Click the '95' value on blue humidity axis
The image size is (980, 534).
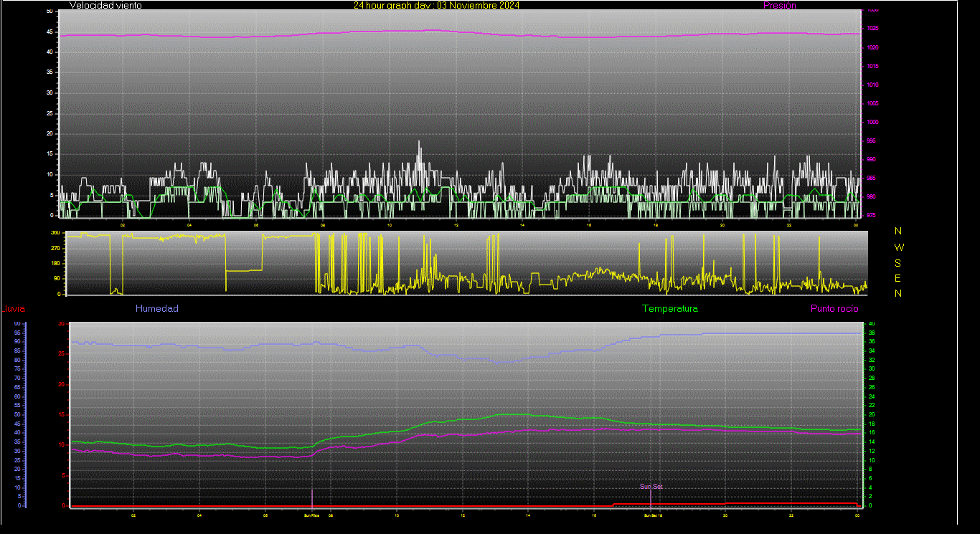click(x=17, y=333)
